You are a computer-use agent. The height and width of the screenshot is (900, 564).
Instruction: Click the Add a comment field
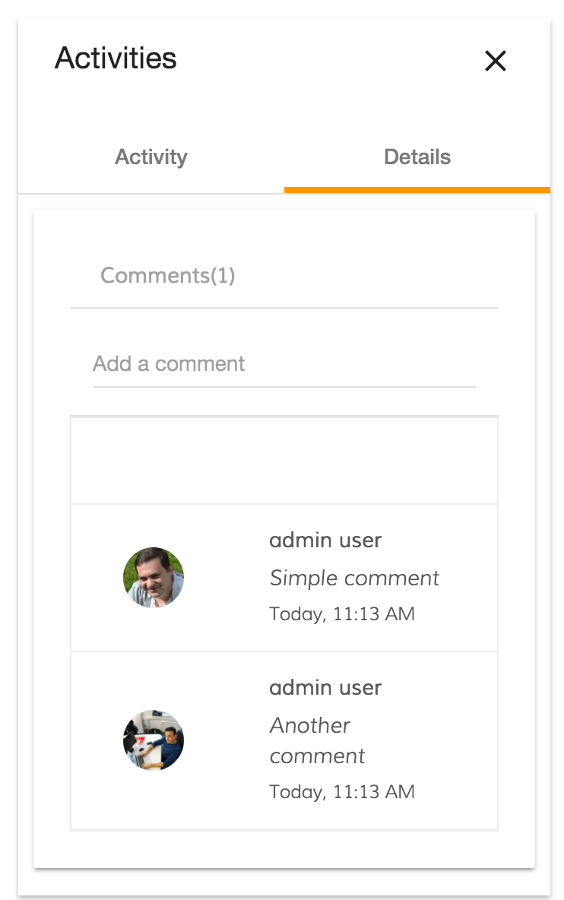point(284,364)
